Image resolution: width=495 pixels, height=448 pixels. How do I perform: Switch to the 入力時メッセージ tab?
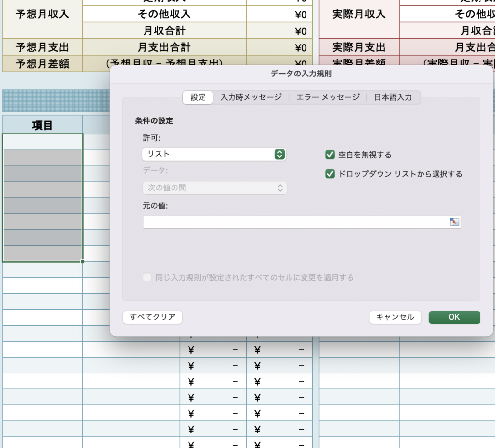(251, 97)
